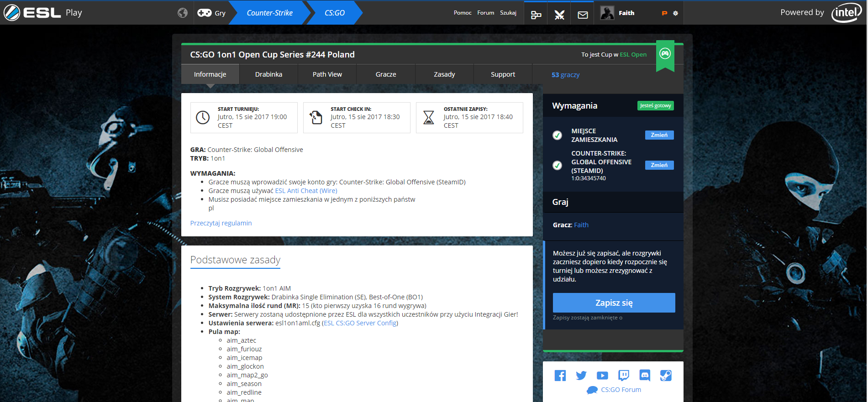This screenshot has width=868, height=402.
Task: Open the Faith username menu
Action: point(626,13)
